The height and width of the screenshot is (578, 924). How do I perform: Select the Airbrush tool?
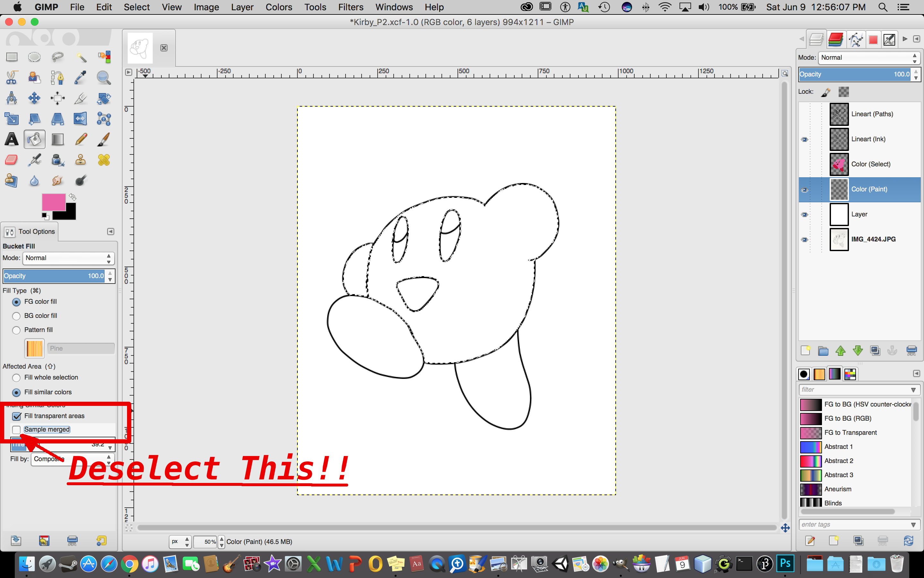[34, 160]
